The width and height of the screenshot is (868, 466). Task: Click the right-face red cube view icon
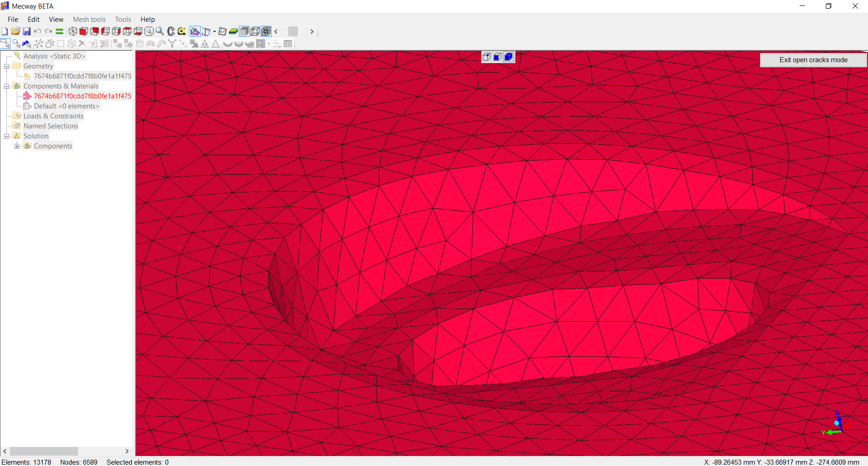click(116, 31)
